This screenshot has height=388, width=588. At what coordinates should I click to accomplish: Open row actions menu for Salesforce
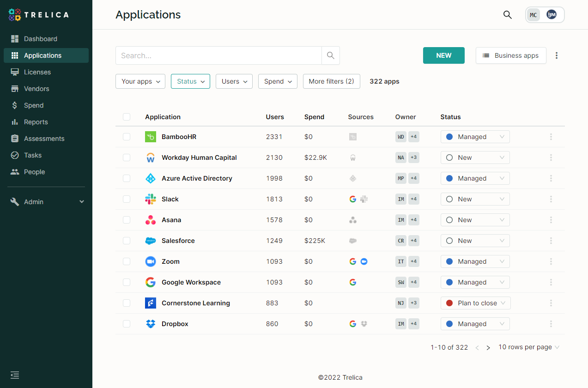click(551, 241)
